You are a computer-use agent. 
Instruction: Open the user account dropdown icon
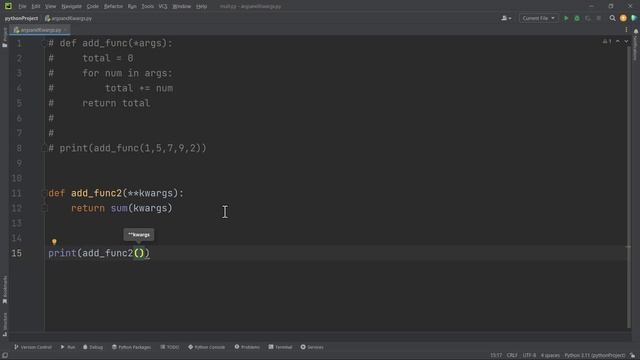click(506, 18)
